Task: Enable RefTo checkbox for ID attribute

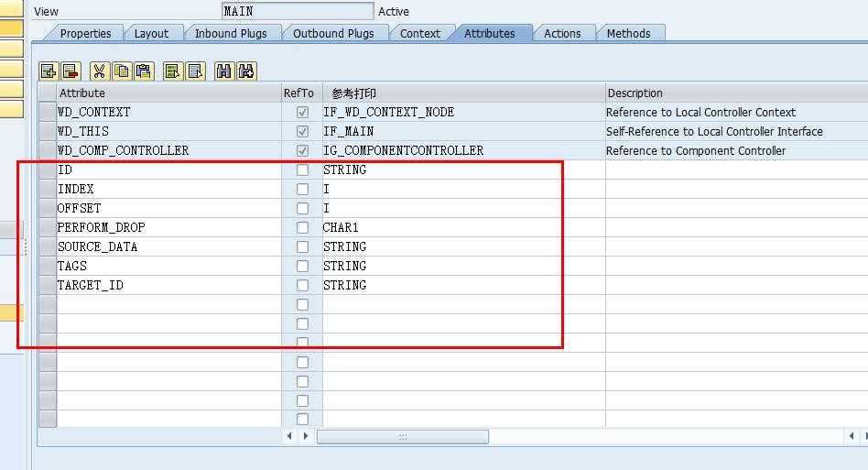Action: (x=302, y=170)
